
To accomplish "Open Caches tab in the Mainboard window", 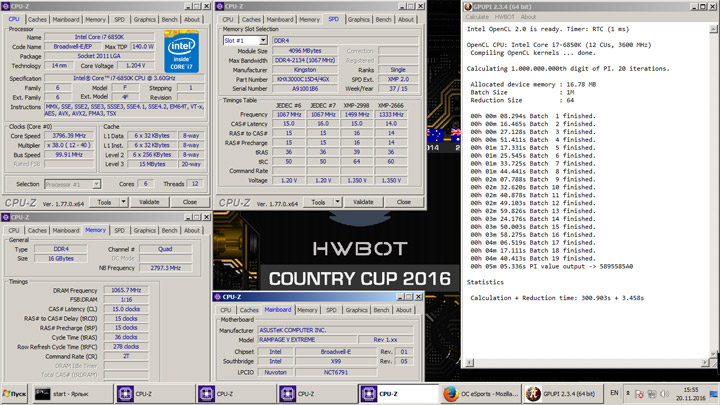I will pyautogui.click(x=249, y=310).
